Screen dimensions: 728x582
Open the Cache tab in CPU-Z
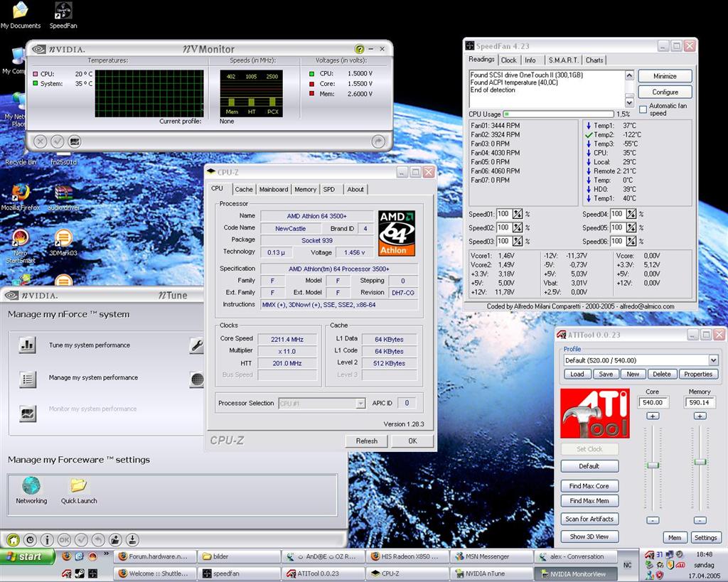pos(244,189)
